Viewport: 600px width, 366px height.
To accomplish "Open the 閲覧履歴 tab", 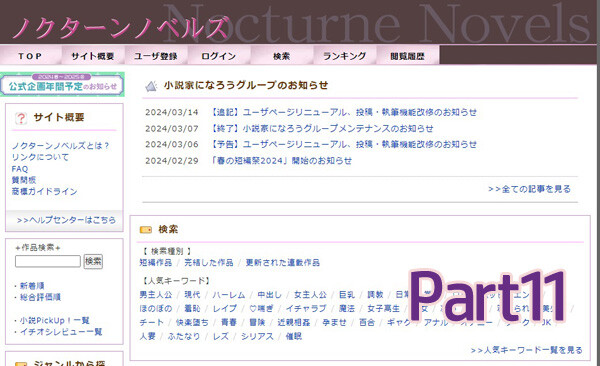I will 408,56.
